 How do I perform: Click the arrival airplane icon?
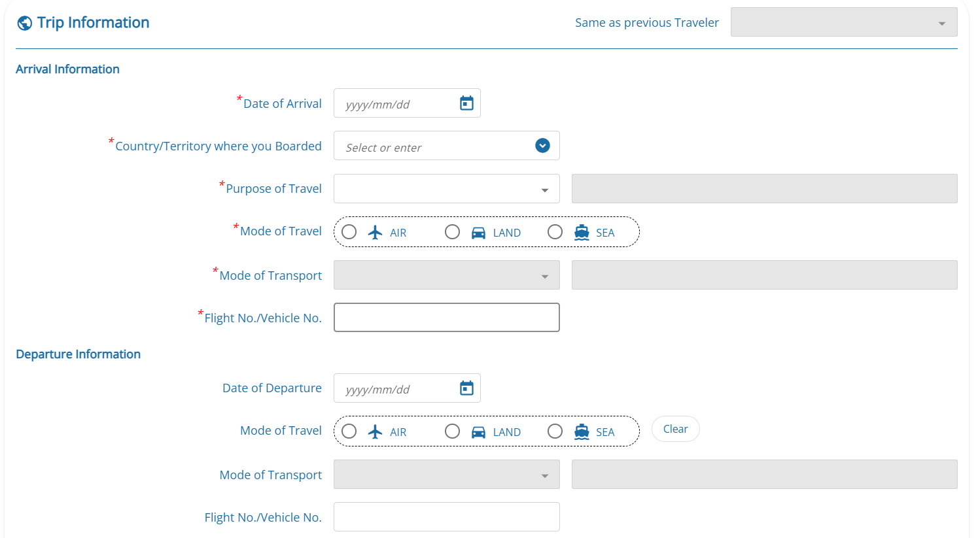click(375, 232)
